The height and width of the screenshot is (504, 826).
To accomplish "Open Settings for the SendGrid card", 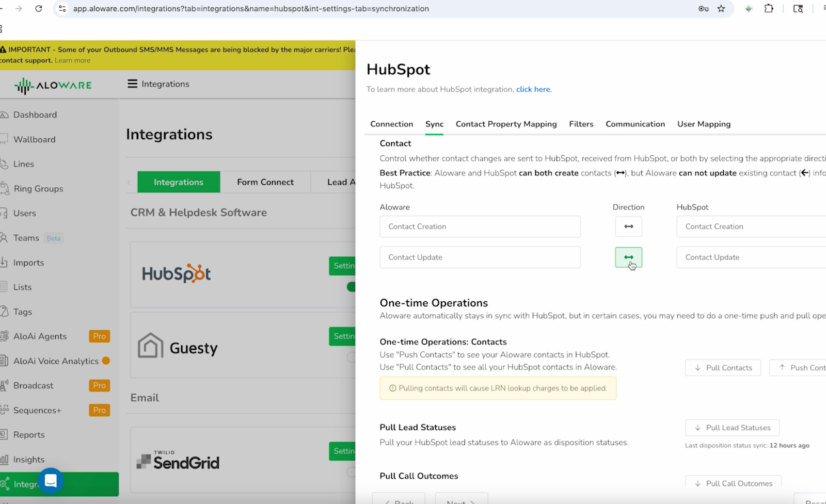I will pyautogui.click(x=342, y=451).
